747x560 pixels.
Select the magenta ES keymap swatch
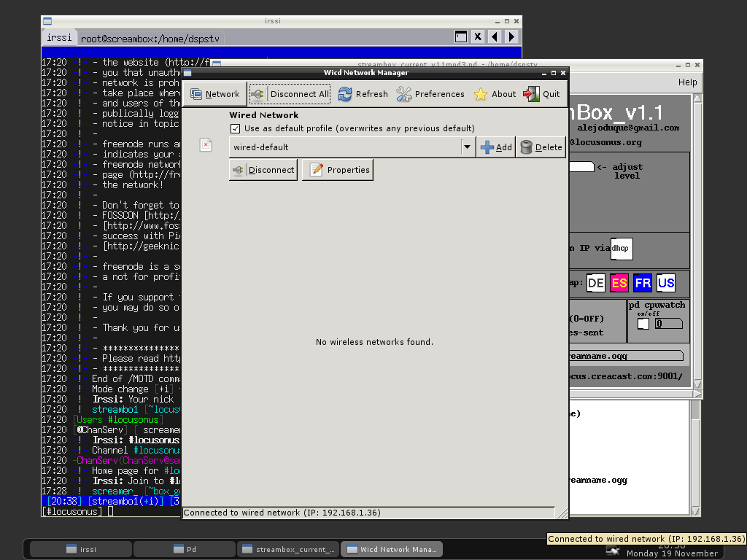click(619, 283)
